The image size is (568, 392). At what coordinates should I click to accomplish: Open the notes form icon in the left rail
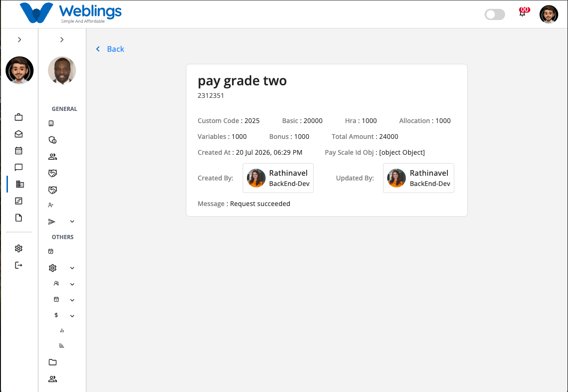click(19, 201)
